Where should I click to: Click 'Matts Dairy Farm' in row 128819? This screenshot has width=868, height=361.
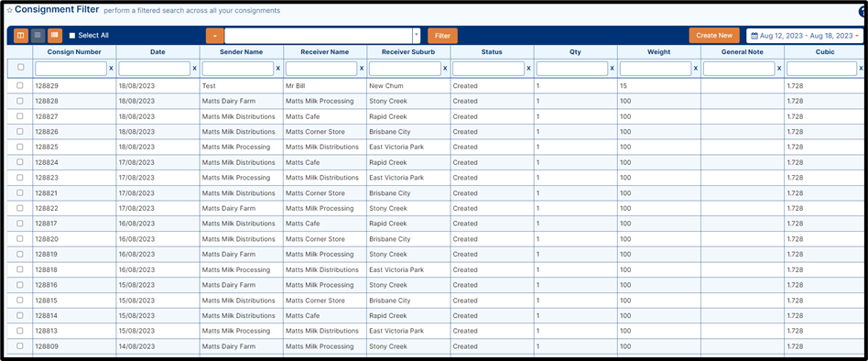point(242,254)
